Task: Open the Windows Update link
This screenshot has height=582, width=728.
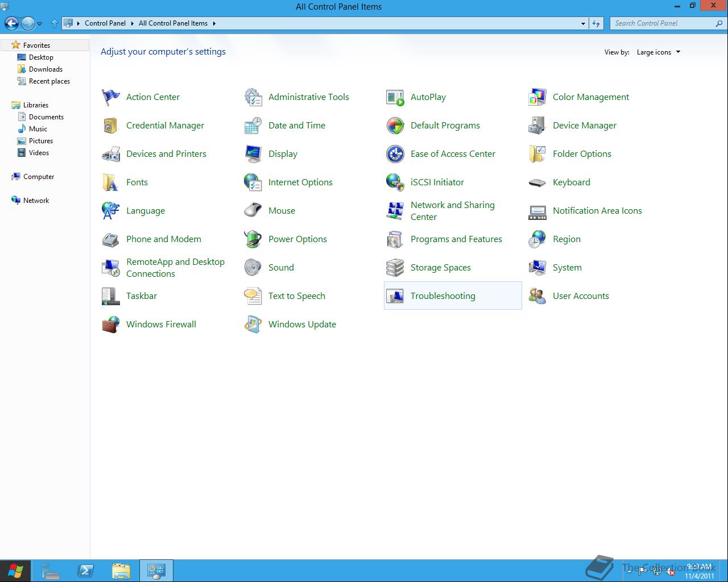Action: [302, 325]
